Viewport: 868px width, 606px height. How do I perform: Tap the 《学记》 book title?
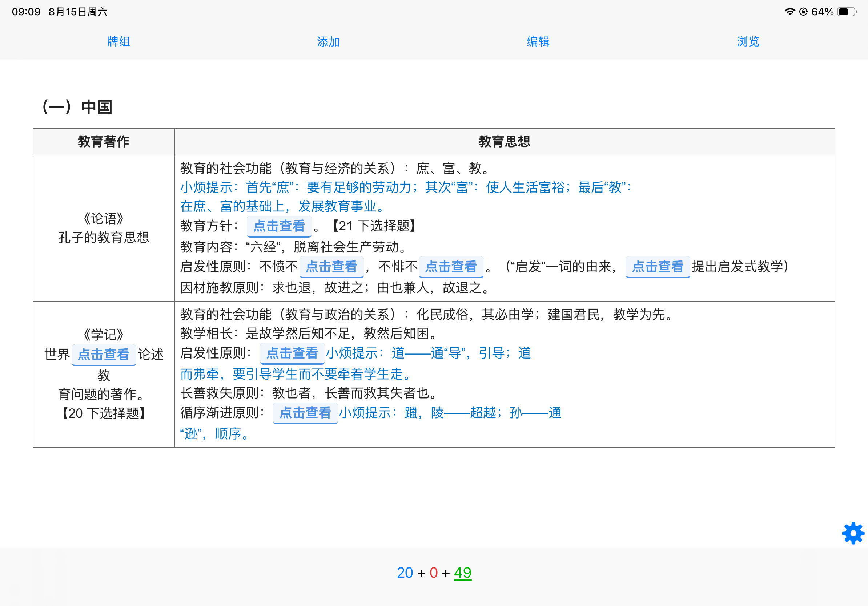pyautogui.click(x=104, y=335)
